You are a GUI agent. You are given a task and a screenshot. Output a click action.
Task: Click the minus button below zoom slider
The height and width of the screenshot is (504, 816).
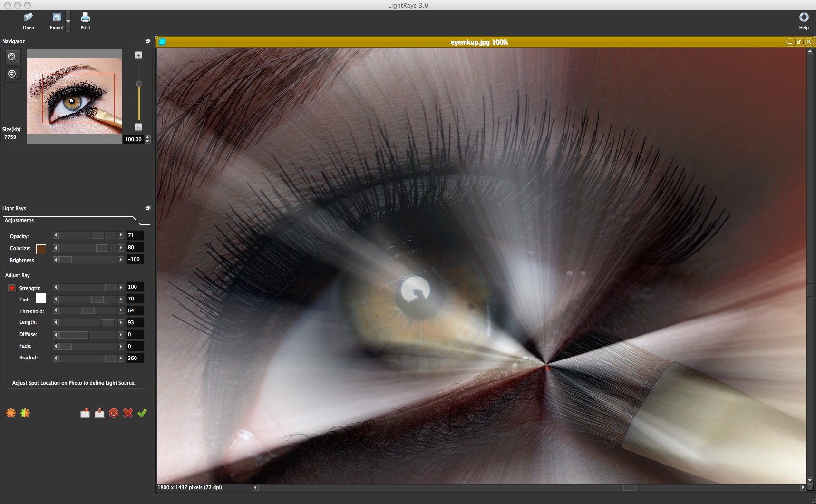pos(138,127)
